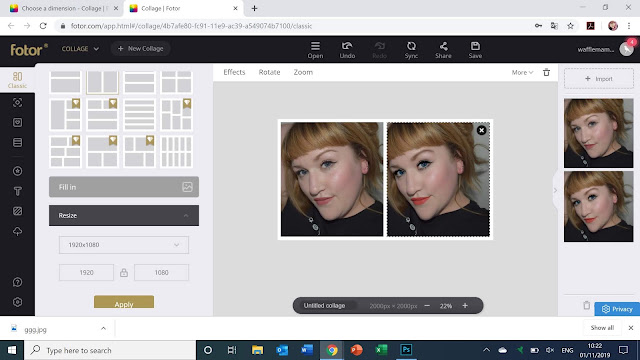This screenshot has height=360, width=640.
Task: Undo the last action
Action: coord(347,50)
